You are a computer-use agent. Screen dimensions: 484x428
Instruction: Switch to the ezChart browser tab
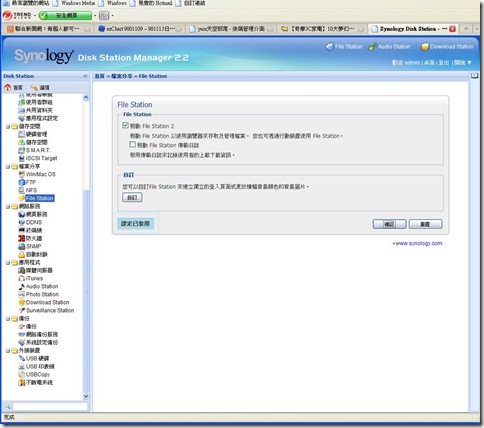pos(139,29)
